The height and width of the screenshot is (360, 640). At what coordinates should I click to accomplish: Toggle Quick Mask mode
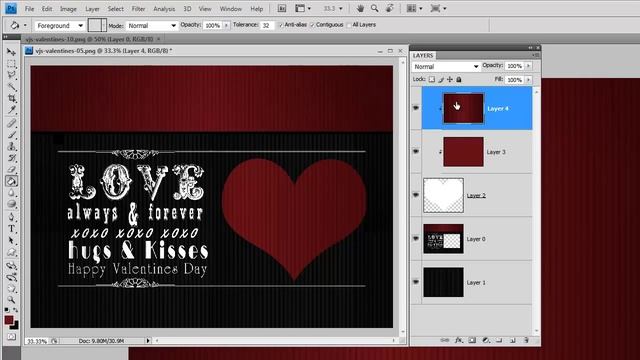(x=11, y=337)
